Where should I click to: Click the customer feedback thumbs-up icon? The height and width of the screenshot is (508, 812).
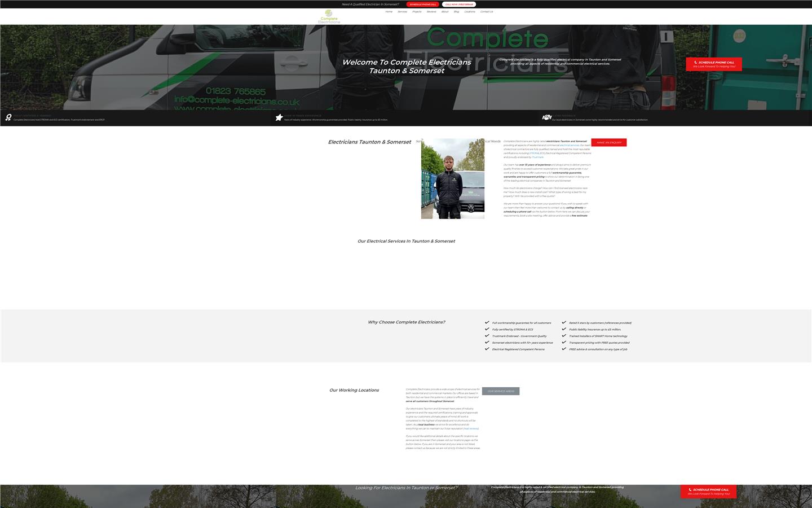(547, 117)
